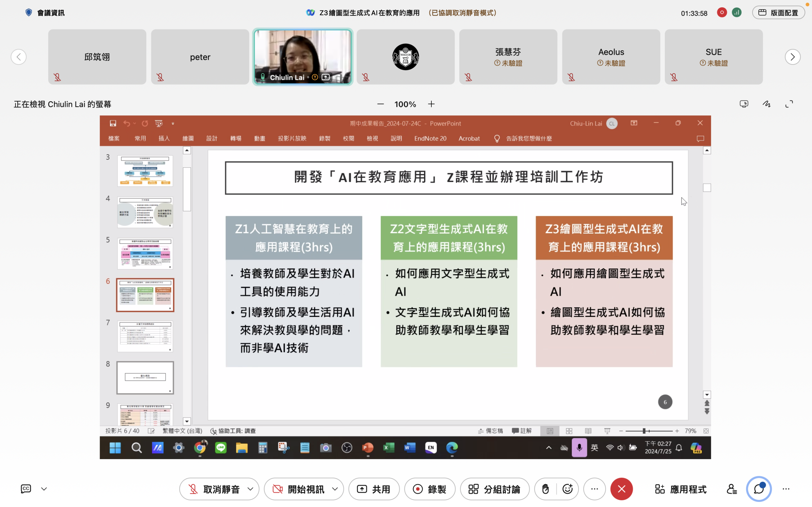Expand the video options arrow beside 開始視訊
This screenshot has width=812, height=507.
335,489
